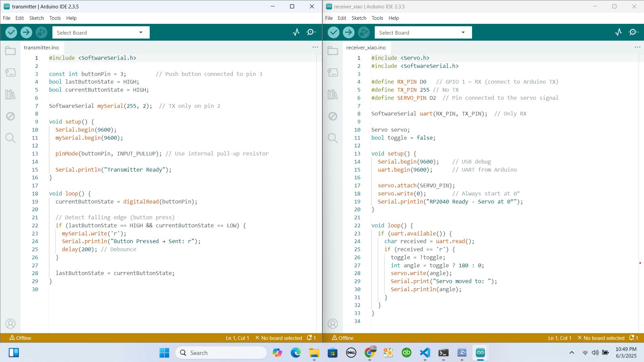This screenshot has height=362, width=644.
Task: Show hidden system tray icons
Action: (571, 353)
